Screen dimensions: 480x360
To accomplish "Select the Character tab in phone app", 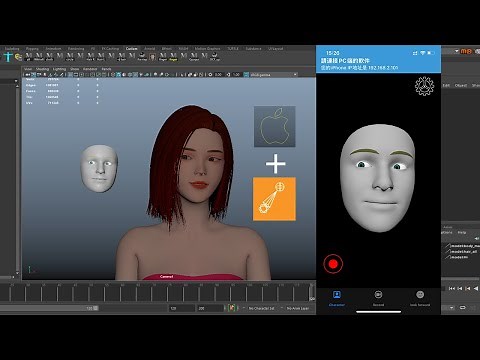I will click(x=337, y=298).
